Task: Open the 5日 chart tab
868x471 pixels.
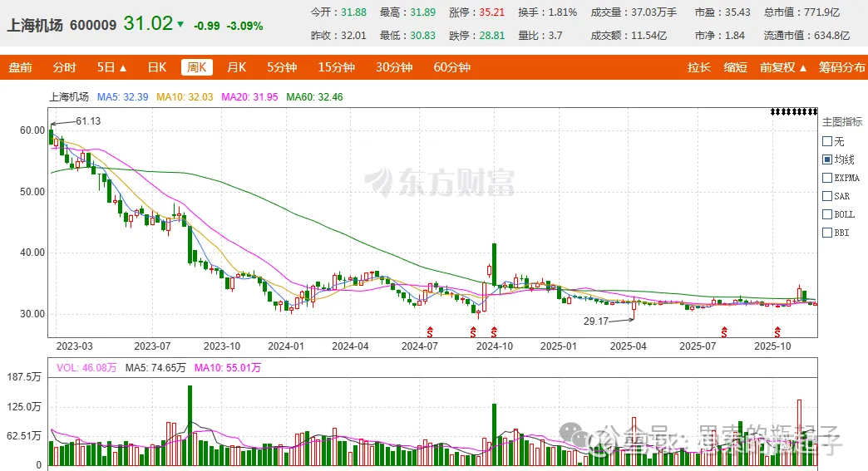Action: point(106,67)
